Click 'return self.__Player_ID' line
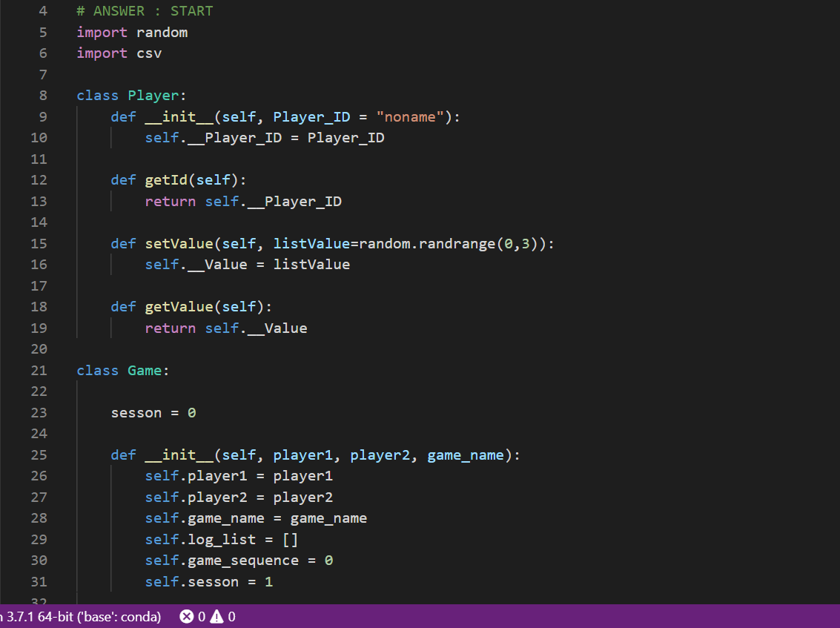 point(243,202)
